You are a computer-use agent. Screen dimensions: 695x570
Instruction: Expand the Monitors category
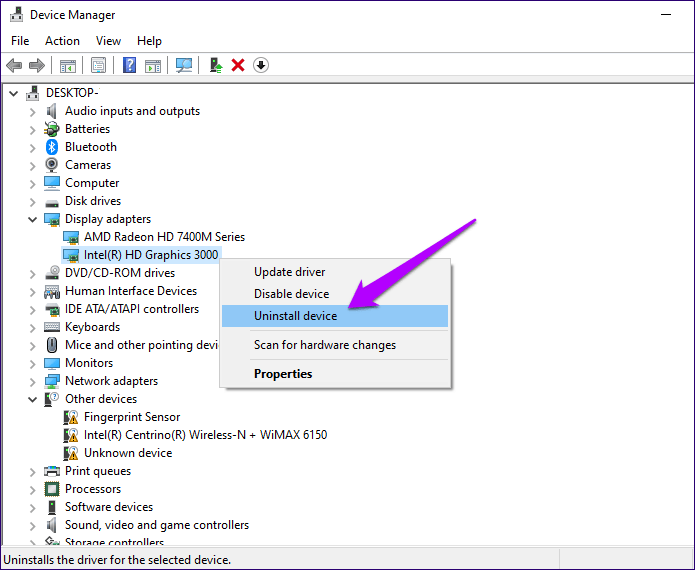click(x=32, y=364)
